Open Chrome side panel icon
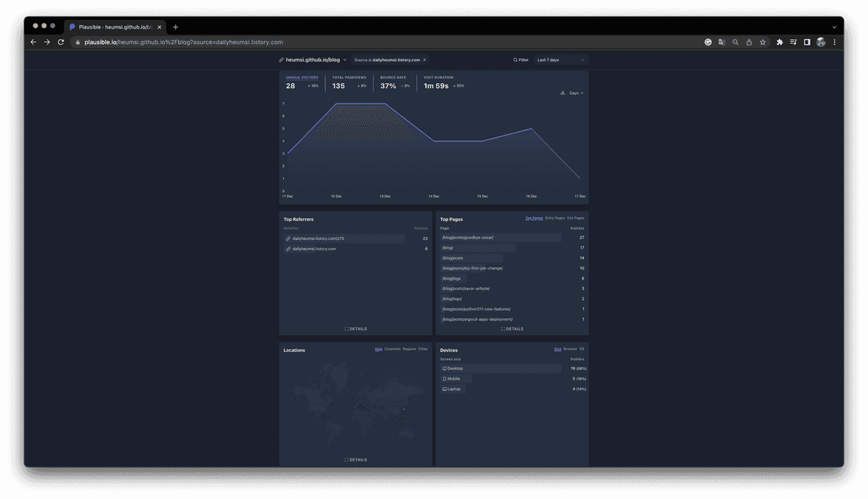Viewport: 868px width, 499px height. pos(807,42)
